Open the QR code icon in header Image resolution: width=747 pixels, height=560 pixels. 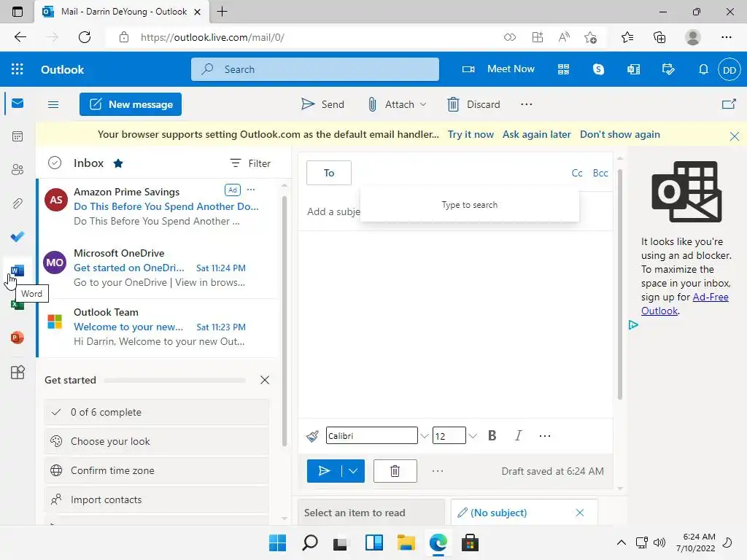[564, 69]
